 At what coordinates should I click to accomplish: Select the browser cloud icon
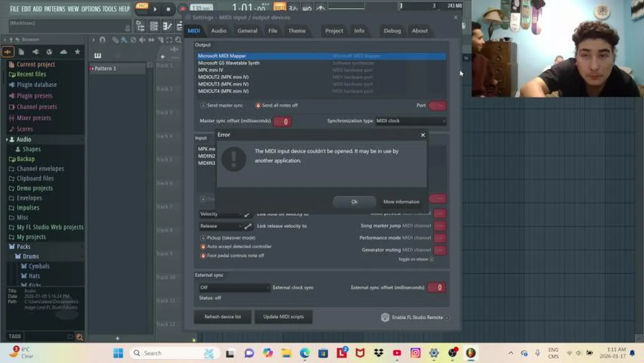click(x=63, y=51)
